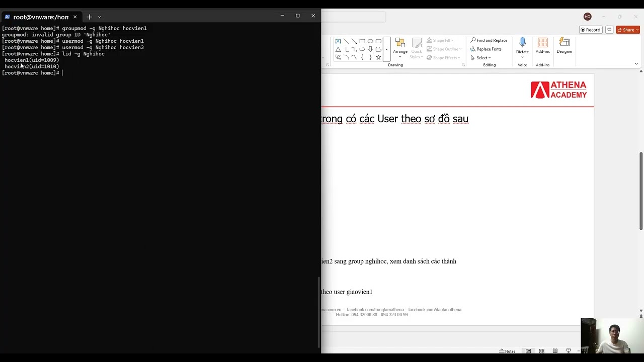Select the Arc shape
The image size is (644, 362).
(x=346, y=57)
